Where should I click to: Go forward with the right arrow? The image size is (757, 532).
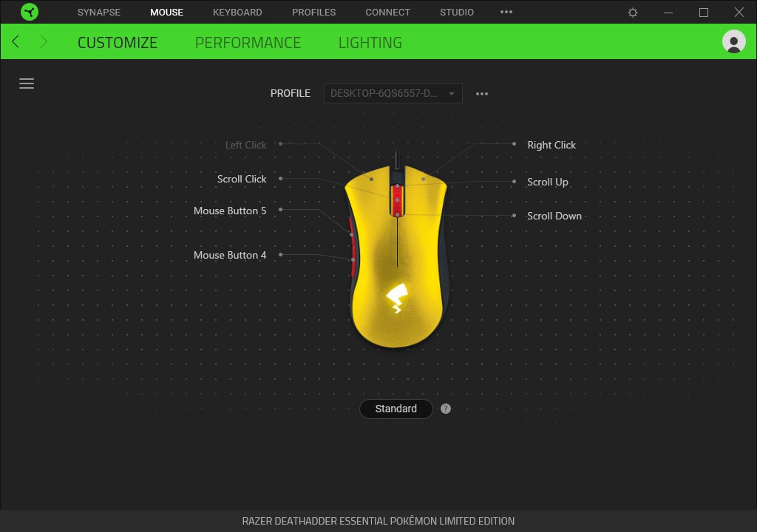[x=44, y=41]
